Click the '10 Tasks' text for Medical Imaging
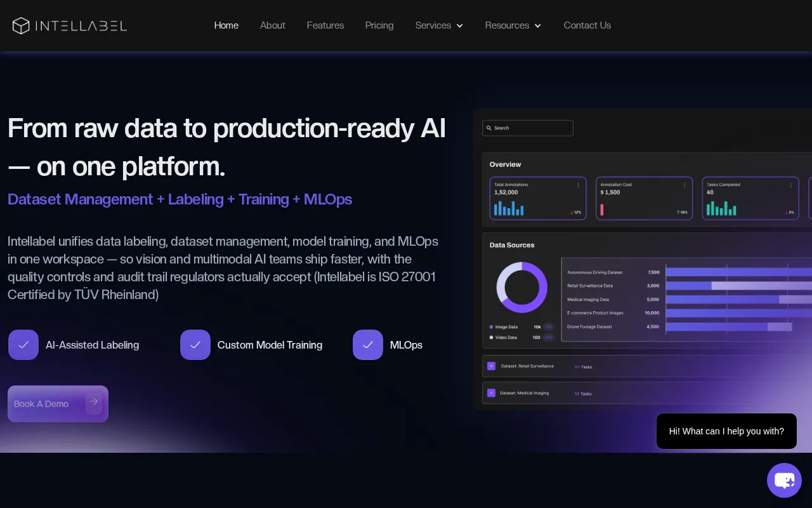This screenshot has height=508, width=812. point(583,394)
